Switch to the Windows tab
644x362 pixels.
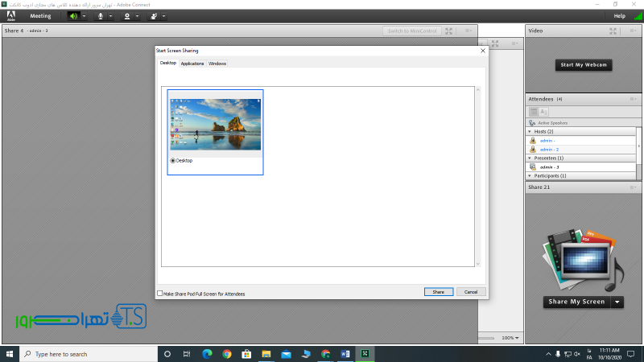pos(217,63)
